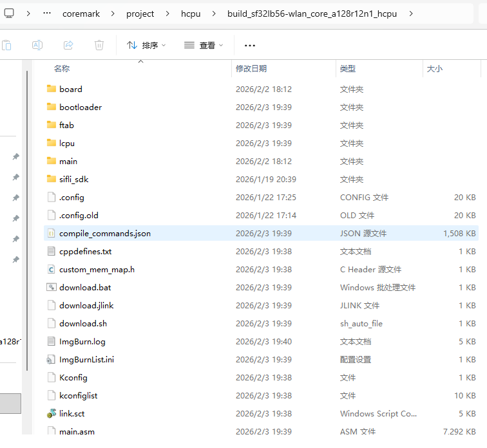Select the main.asm file name

point(77,431)
